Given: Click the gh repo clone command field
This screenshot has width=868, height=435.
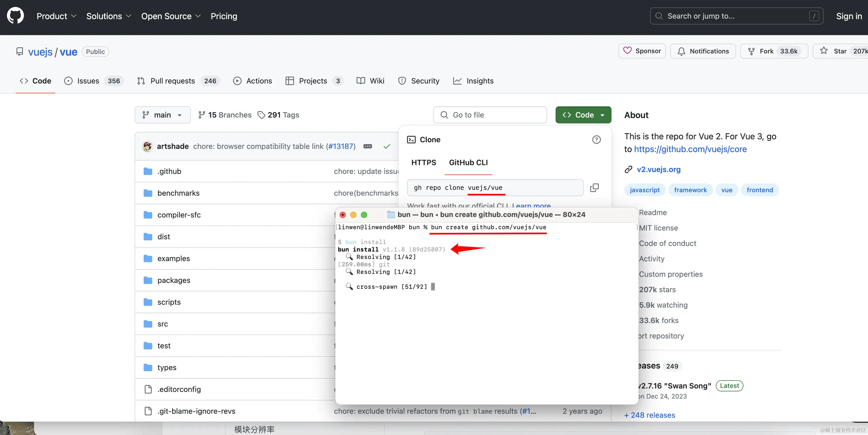Looking at the screenshot, I should coord(495,188).
